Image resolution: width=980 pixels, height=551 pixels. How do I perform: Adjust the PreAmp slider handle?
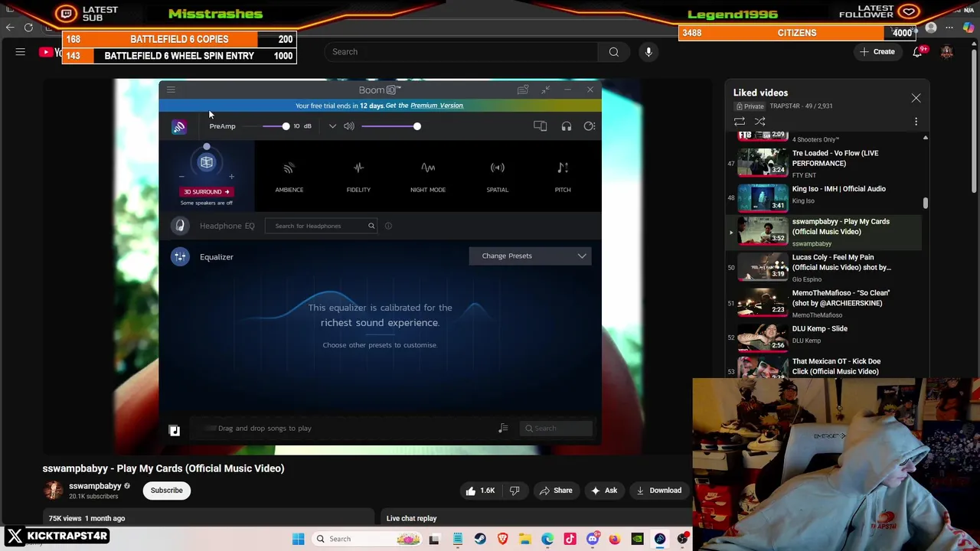coord(286,126)
